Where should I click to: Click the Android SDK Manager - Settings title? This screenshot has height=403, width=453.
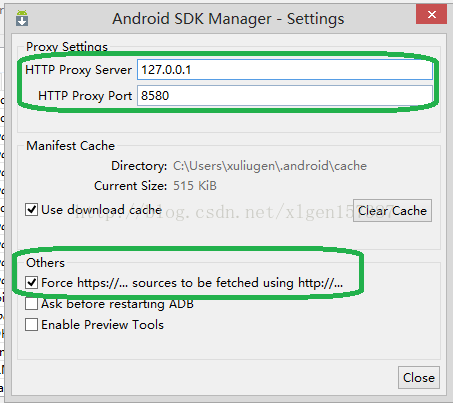(228, 19)
